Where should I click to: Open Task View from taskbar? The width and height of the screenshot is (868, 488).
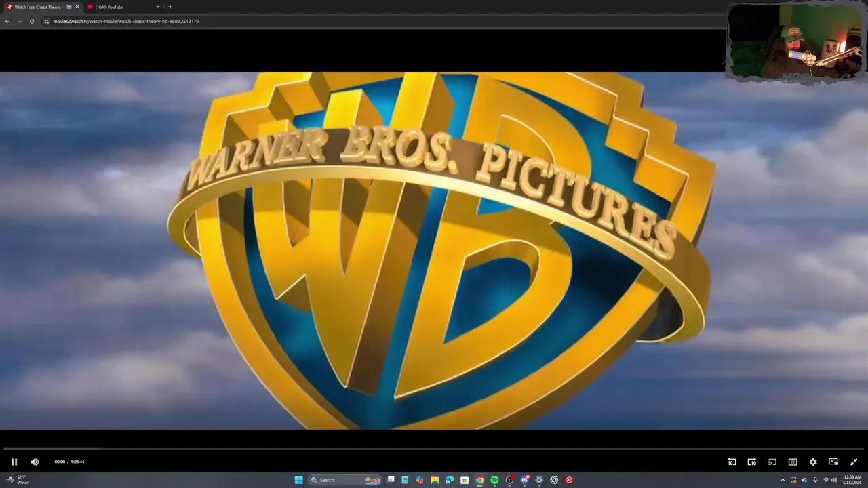(391, 480)
